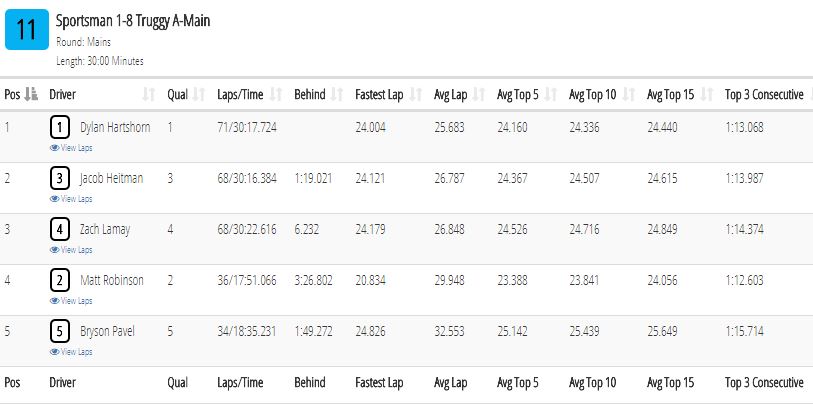
Task: View laps for Dylan Hartshorn
Action: tap(71, 148)
